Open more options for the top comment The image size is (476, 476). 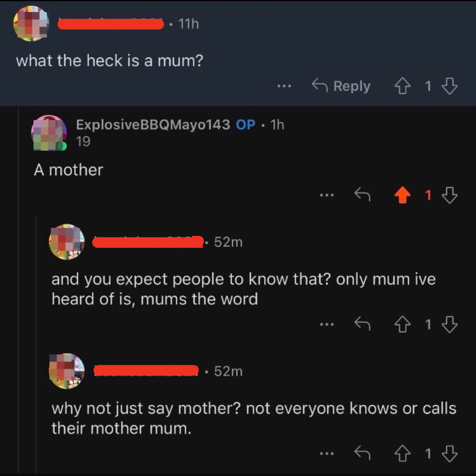pyautogui.click(x=284, y=86)
